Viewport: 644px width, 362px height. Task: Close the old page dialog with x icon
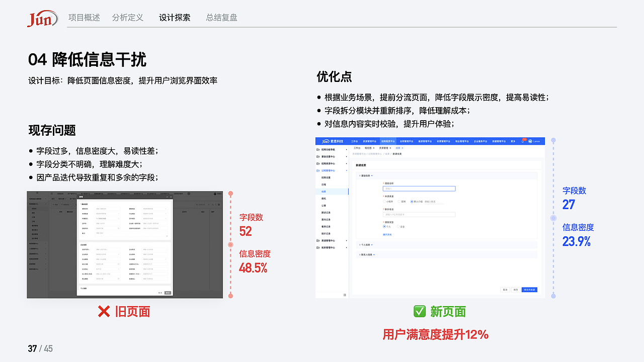point(171,197)
